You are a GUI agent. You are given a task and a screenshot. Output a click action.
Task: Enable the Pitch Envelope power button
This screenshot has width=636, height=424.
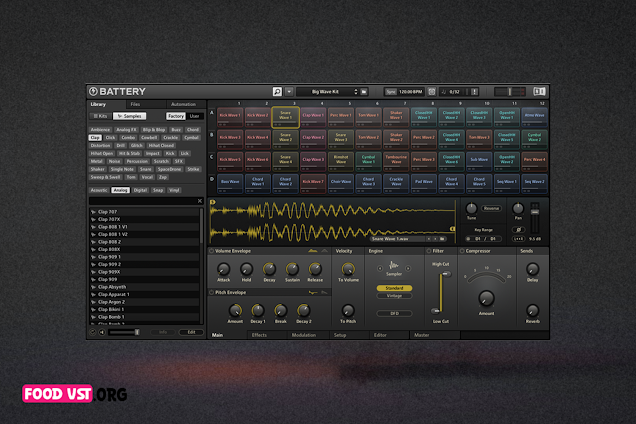coord(211,293)
